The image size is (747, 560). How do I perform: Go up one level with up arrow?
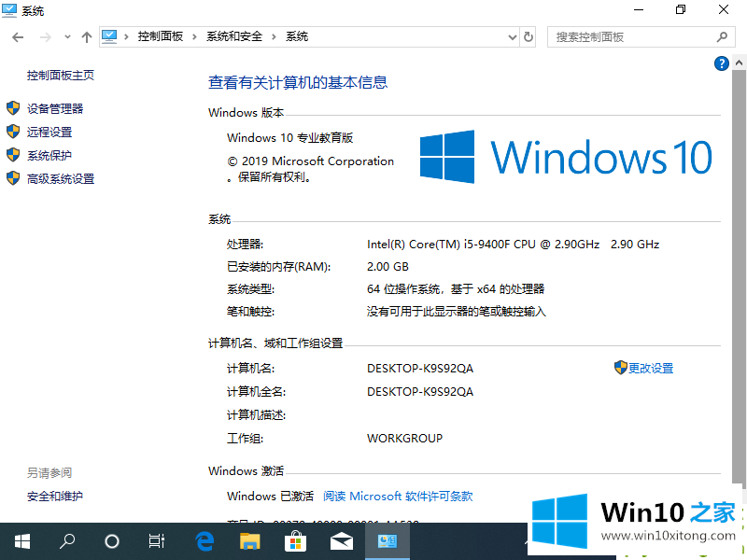click(x=86, y=37)
